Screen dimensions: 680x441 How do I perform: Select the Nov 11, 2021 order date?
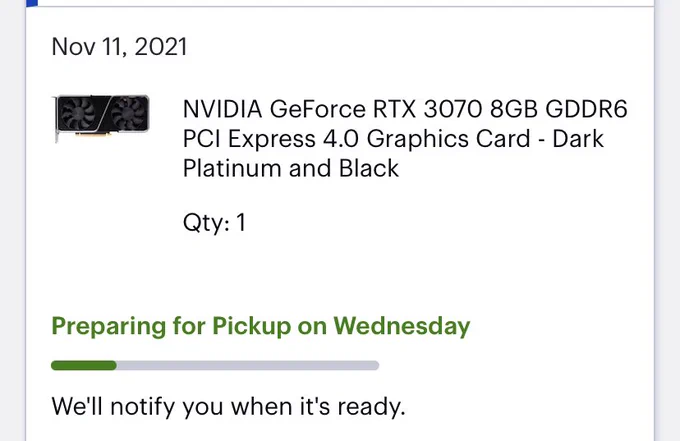(119, 46)
